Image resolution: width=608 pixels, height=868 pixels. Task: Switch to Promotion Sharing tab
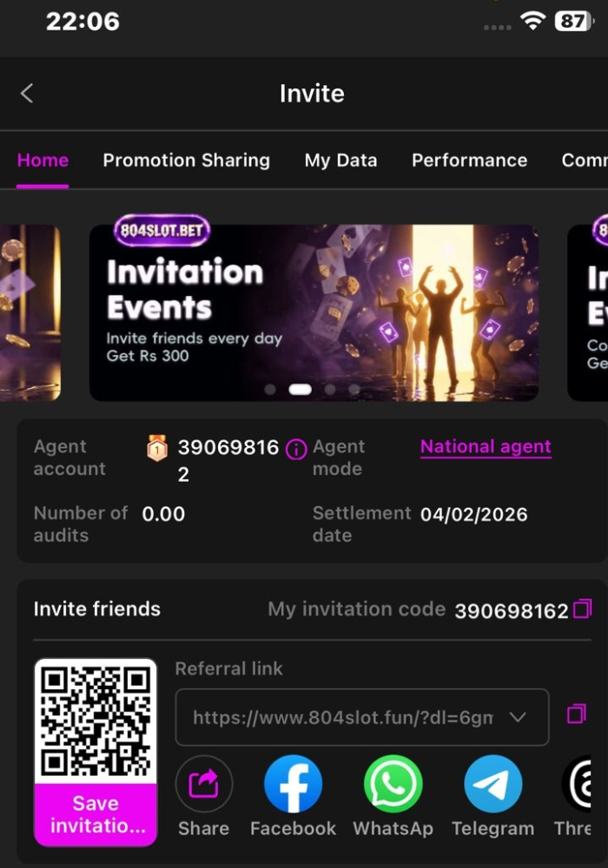click(187, 161)
